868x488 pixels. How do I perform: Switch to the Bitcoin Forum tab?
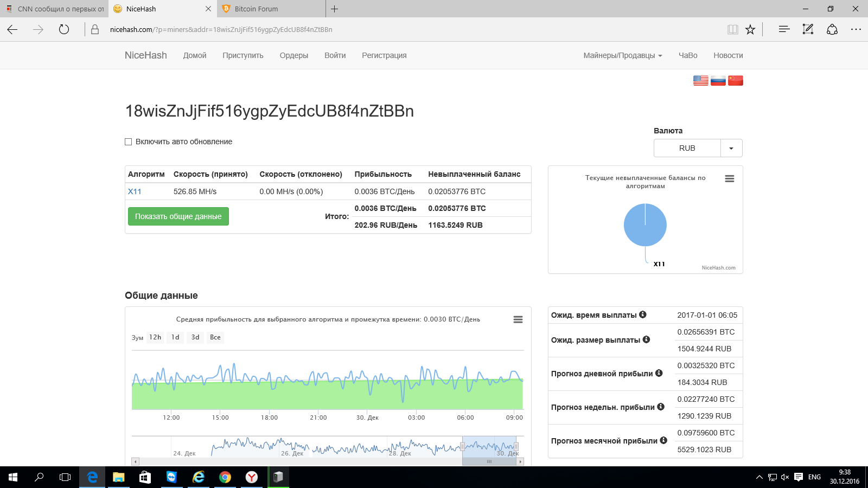coord(256,9)
